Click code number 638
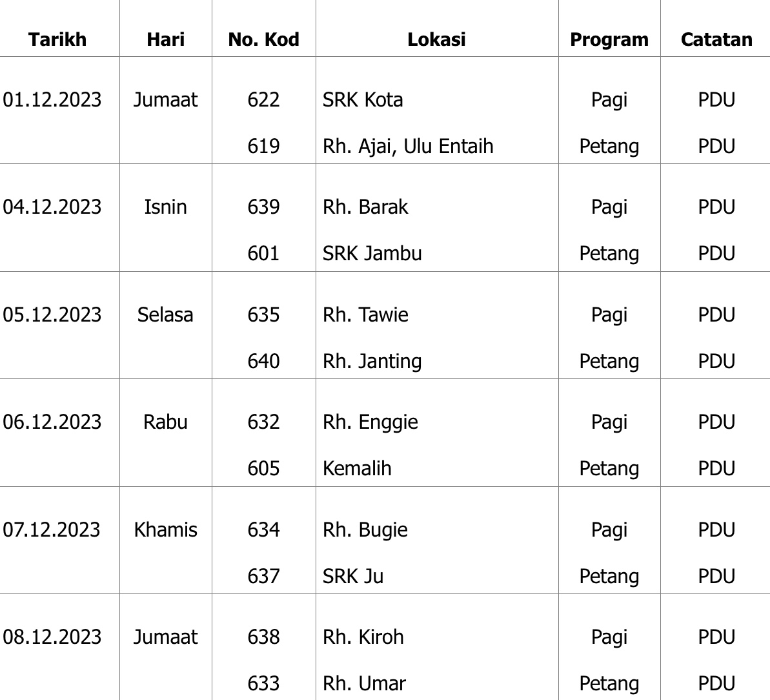 [x=263, y=637]
